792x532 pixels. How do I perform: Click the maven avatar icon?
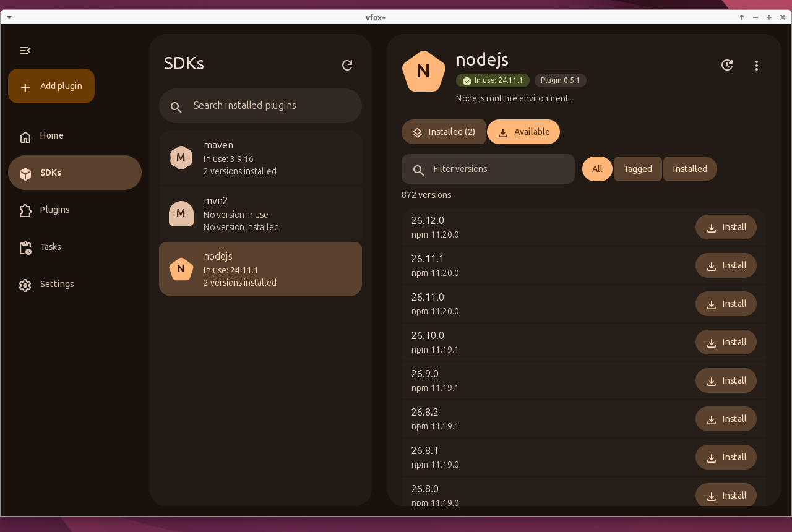[x=181, y=158]
